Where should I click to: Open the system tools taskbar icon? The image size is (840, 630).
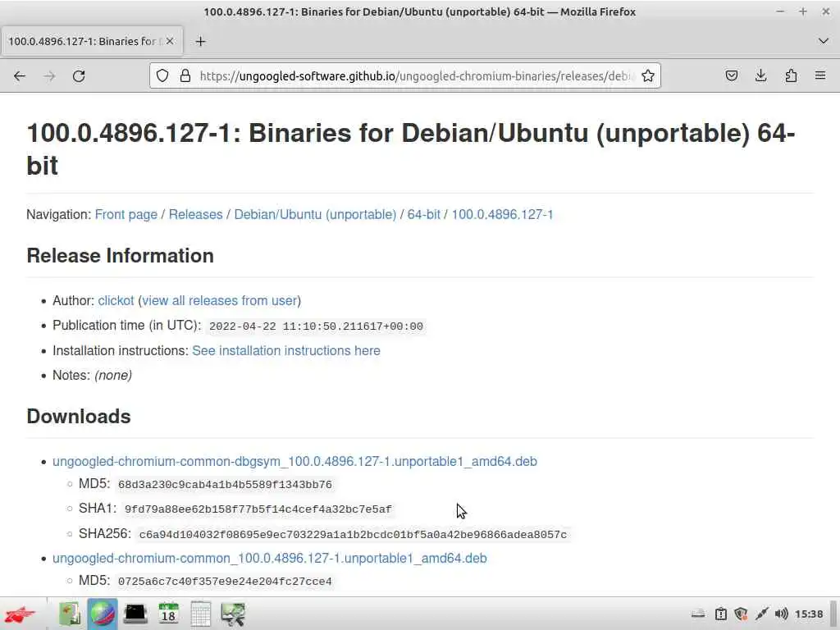tap(233, 614)
